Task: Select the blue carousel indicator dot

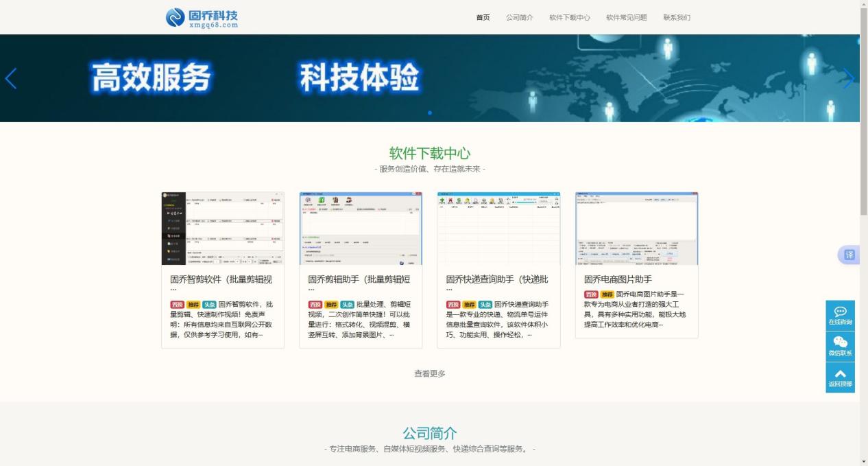Action: tap(430, 113)
